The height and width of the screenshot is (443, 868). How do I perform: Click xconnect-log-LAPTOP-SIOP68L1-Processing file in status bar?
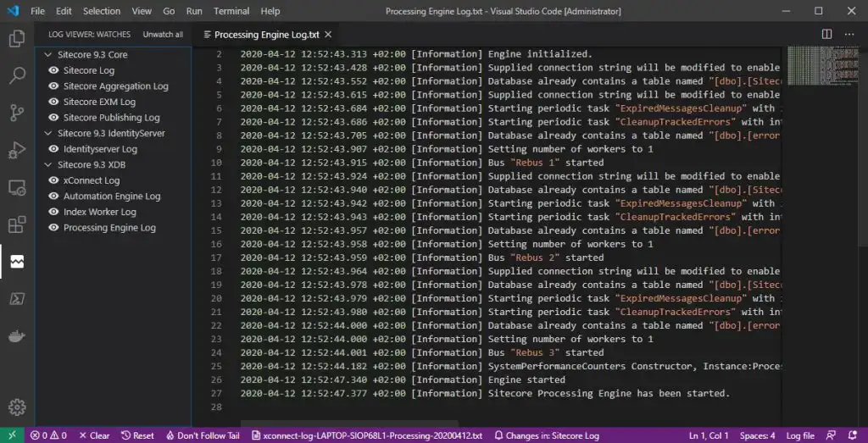point(367,435)
